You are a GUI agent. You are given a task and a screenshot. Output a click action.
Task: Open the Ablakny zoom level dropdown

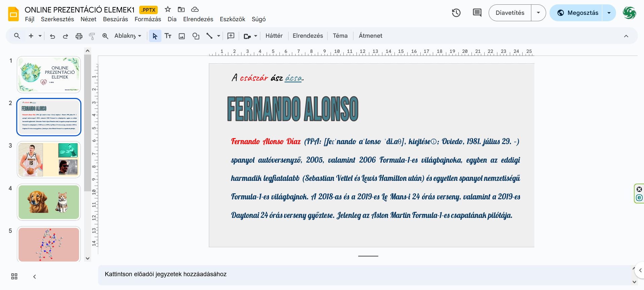[128, 36]
